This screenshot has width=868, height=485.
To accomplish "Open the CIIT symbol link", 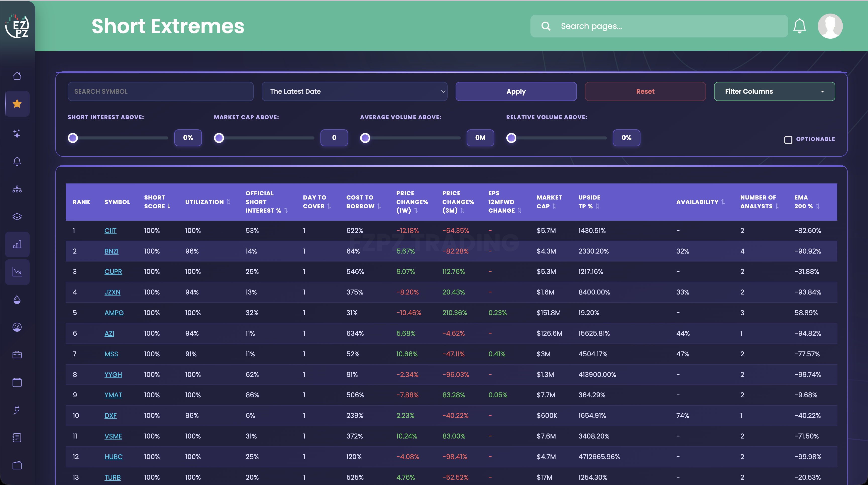I will (x=110, y=230).
